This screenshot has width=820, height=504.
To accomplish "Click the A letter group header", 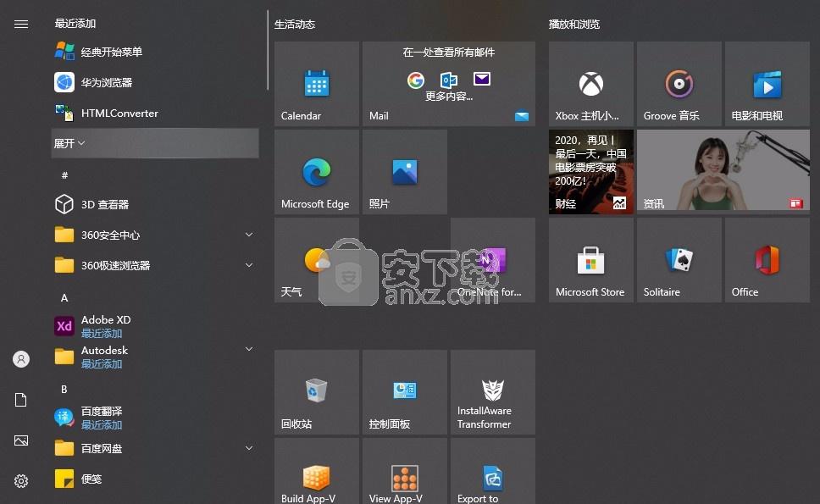I will point(64,298).
